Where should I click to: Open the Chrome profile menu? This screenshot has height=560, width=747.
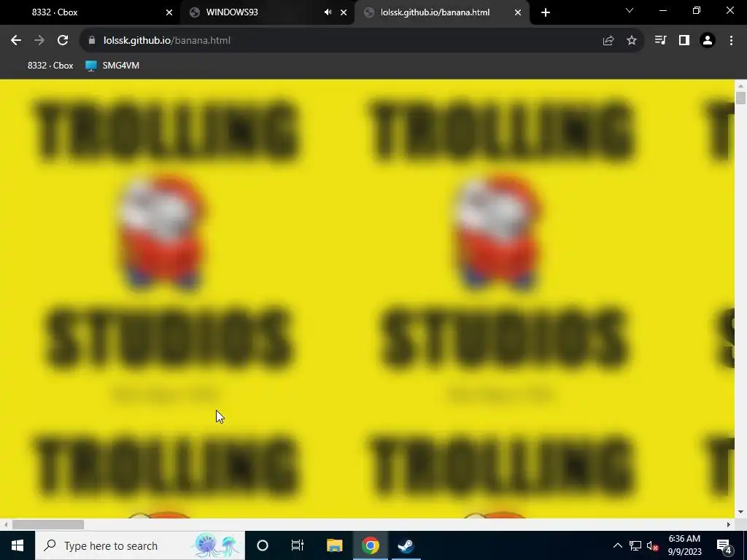coord(708,41)
